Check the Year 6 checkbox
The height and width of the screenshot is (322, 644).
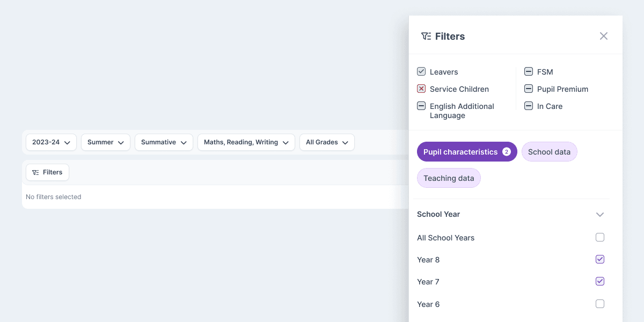(x=600, y=304)
